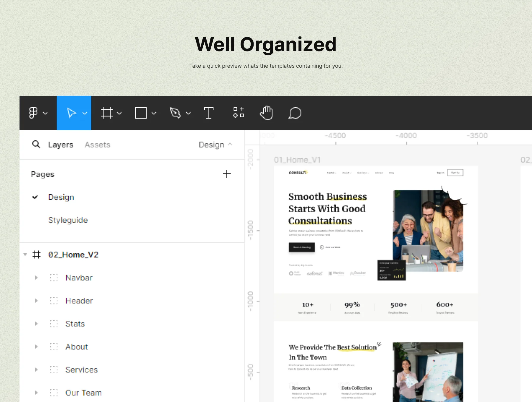Click the CONSULT logo in mockup

point(298,173)
